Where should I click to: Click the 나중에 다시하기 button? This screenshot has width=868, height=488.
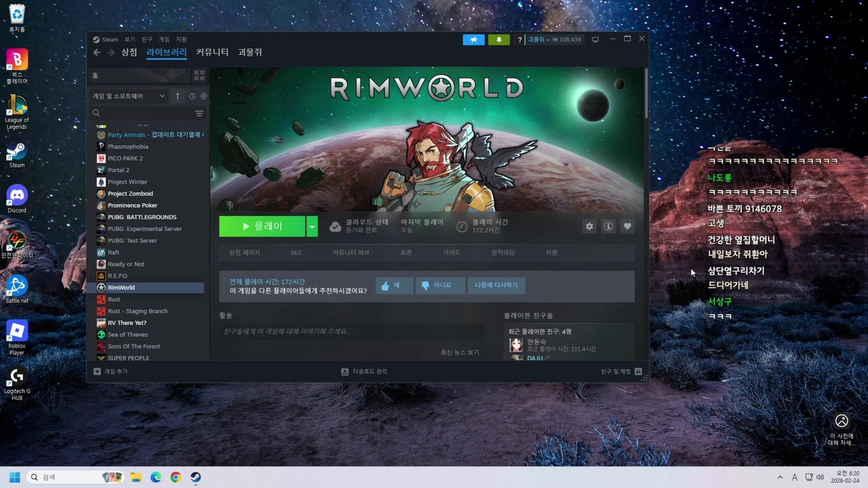pyautogui.click(x=496, y=285)
